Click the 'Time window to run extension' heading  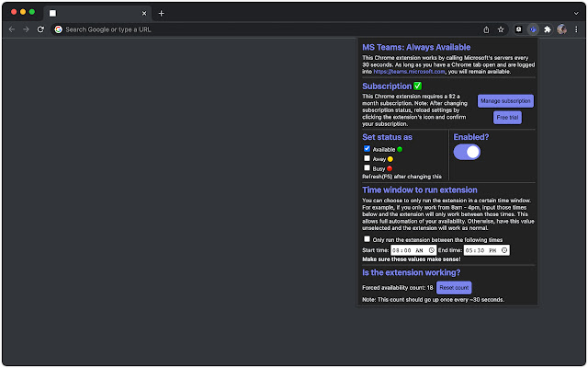point(420,190)
